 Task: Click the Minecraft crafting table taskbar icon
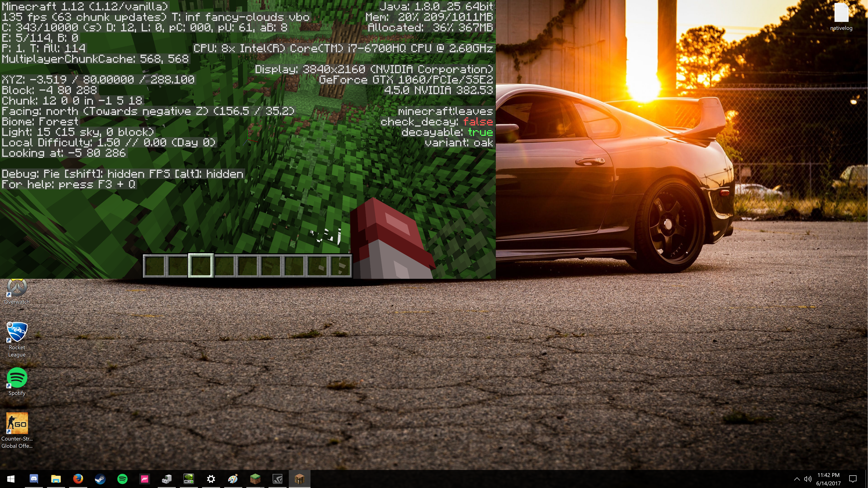[299, 479]
